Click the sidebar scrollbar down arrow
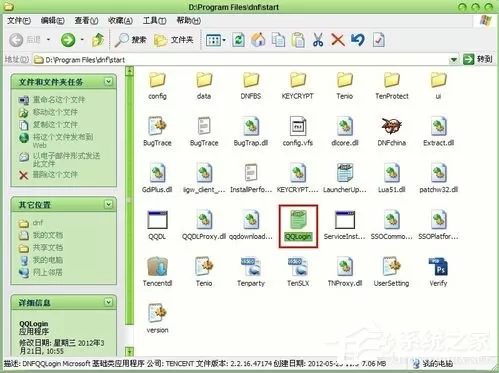The image size is (499, 373). click(x=130, y=351)
